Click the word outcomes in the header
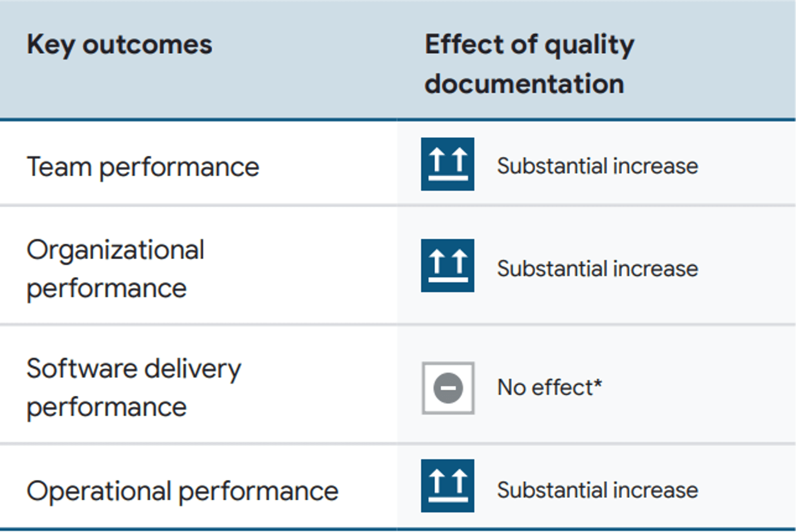This screenshot has height=532, width=796. click(147, 45)
